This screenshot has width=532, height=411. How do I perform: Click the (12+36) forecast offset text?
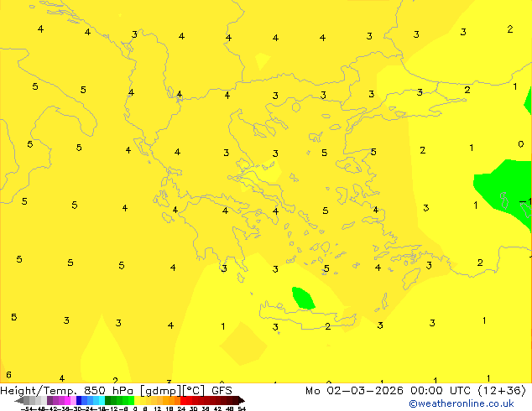(x=502, y=391)
